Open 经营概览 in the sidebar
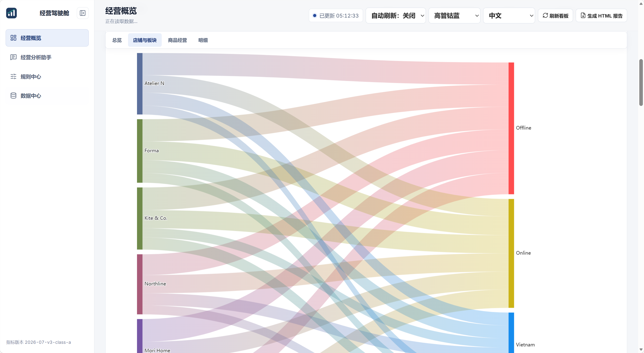 47,38
